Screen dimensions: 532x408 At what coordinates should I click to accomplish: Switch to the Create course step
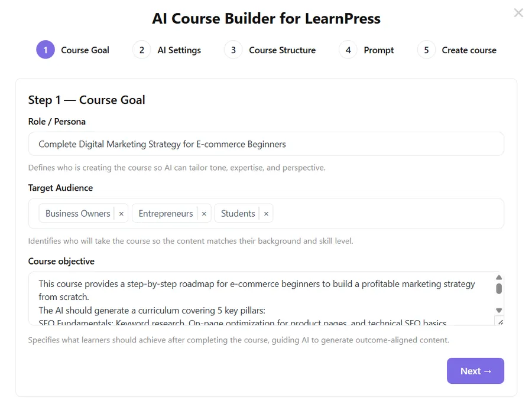469,50
